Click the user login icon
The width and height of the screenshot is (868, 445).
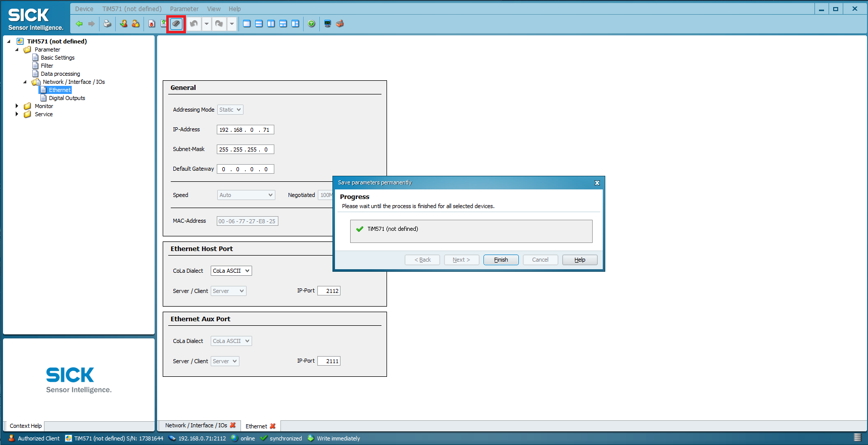click(x=124, y=24)
